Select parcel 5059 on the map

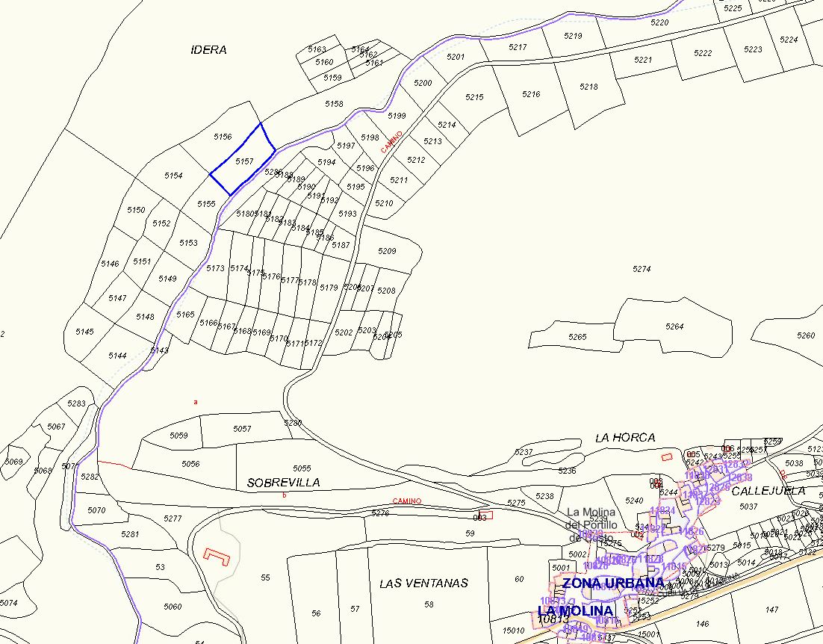point(179,435)
